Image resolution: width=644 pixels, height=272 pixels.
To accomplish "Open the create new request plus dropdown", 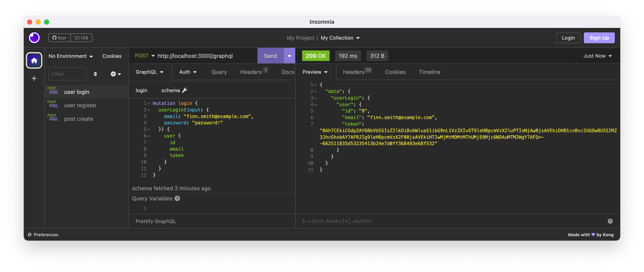I will (x=116, y=74).
